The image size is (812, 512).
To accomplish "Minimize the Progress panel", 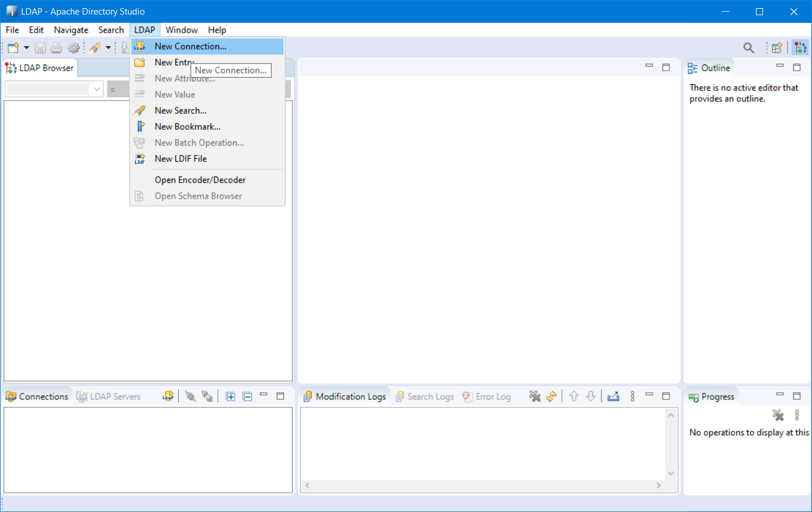I will pyautogui.click(x=780, y=395).
